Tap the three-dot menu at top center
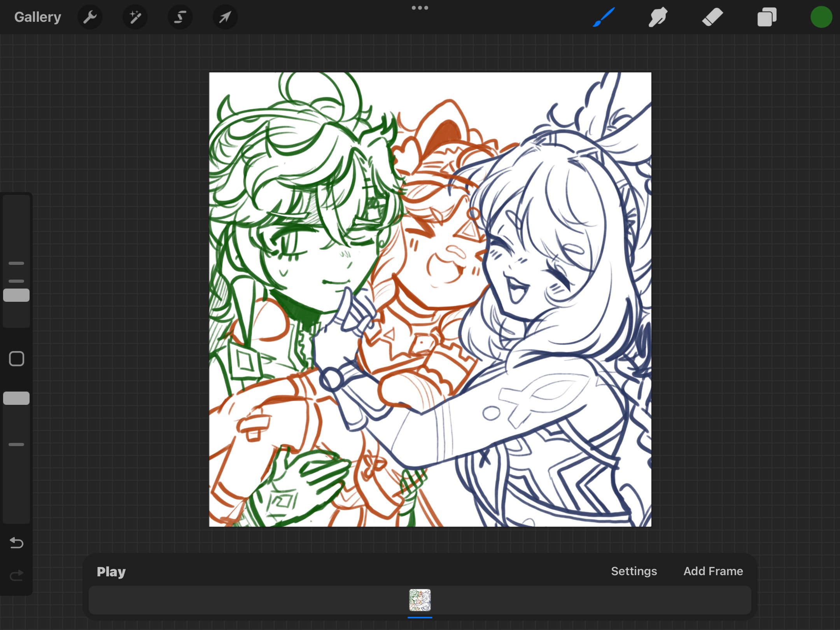Screen dimensions: 840x630 click(x=420, y=8)
